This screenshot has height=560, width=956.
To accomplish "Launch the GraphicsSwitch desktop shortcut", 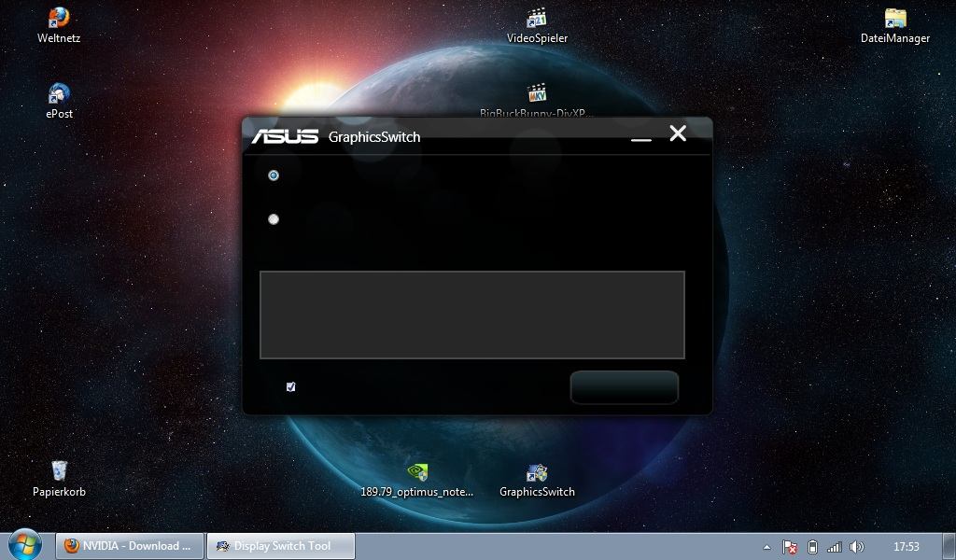I will click(537, 480).
